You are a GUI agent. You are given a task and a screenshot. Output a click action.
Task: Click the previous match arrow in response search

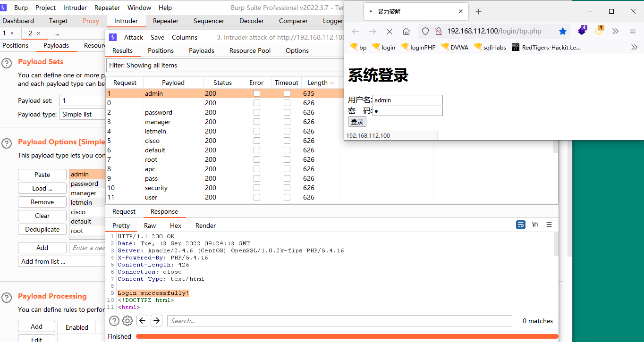142,321
